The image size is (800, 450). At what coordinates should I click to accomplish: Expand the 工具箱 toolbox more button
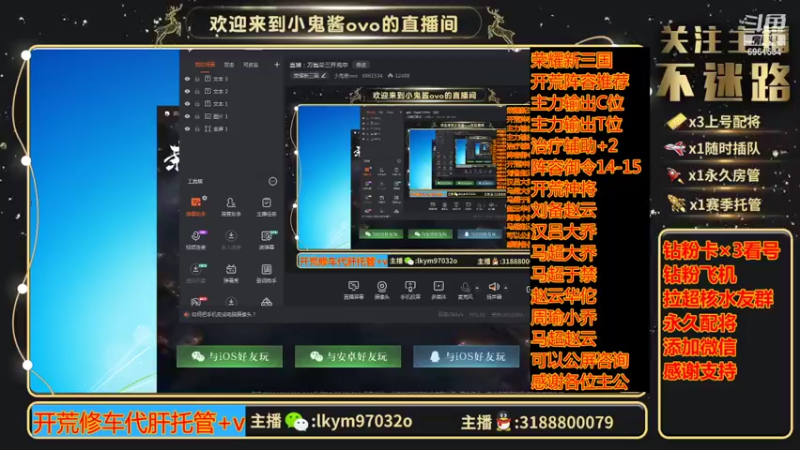(273, 181)
